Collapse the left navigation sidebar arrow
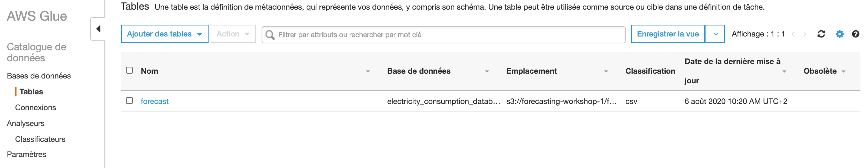868x168 pixels. click(98, 29)
